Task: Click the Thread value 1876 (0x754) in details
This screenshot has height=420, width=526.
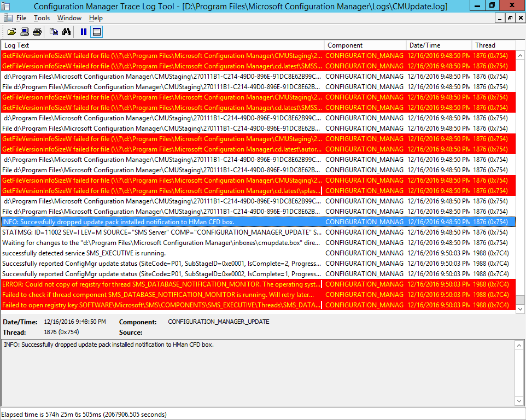Action: (x=61, y=332)
